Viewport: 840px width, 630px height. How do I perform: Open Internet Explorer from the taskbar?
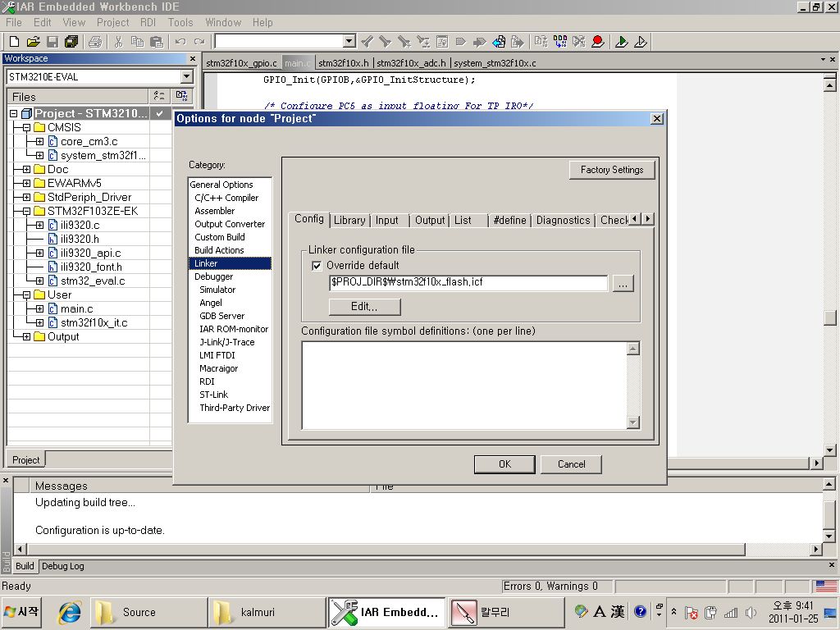click(71, 612)
